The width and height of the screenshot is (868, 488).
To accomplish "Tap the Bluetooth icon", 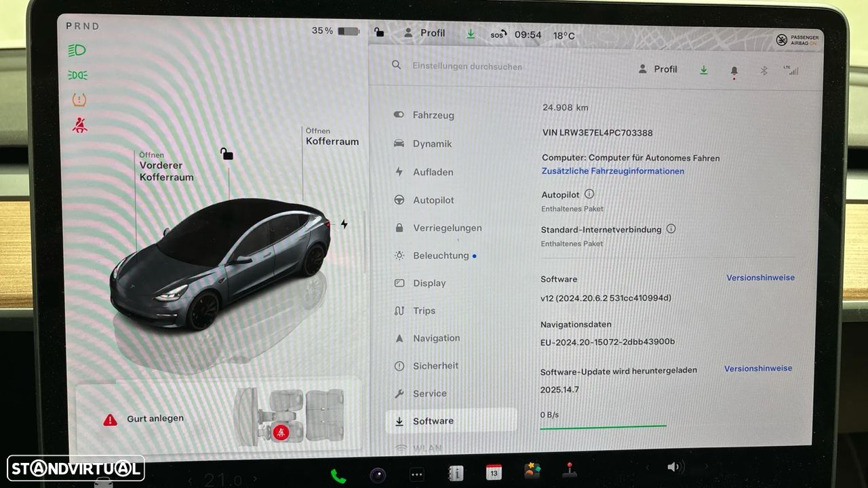I will [763, 70].
